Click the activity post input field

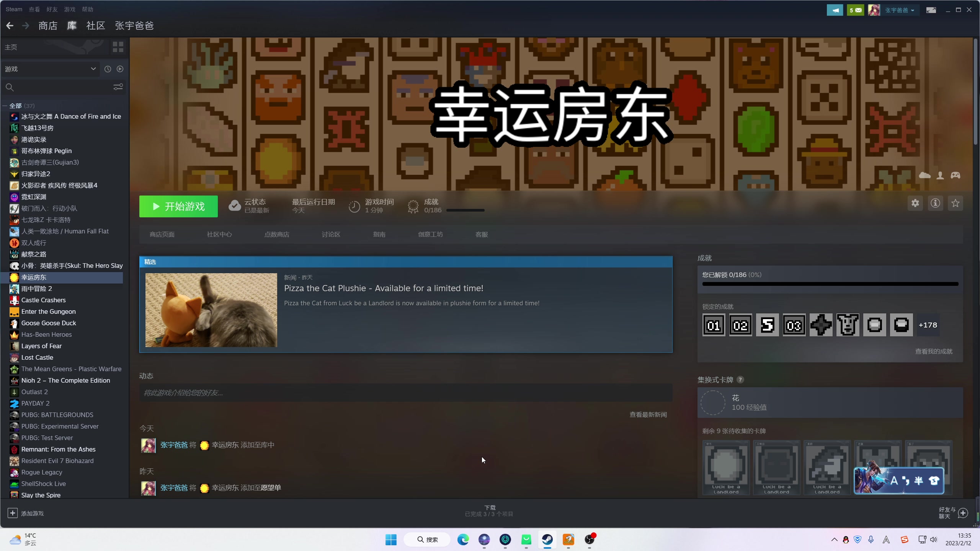[x=406, y=393]
